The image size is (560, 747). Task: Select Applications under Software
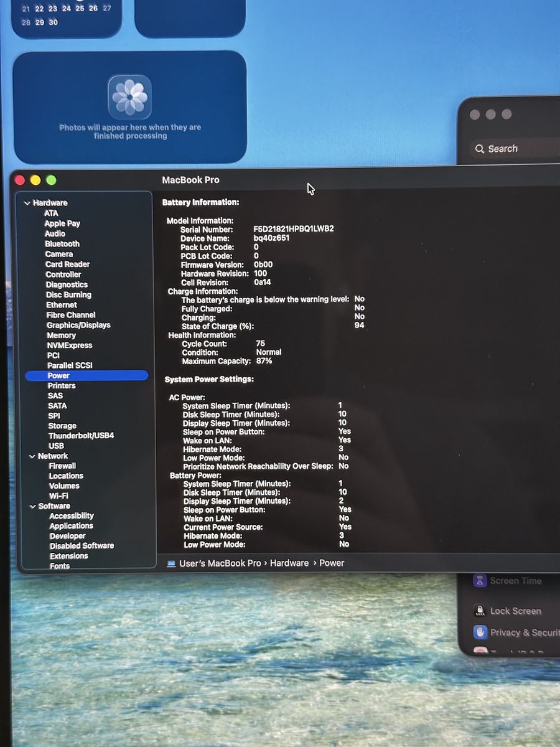[x=71, y=526]
